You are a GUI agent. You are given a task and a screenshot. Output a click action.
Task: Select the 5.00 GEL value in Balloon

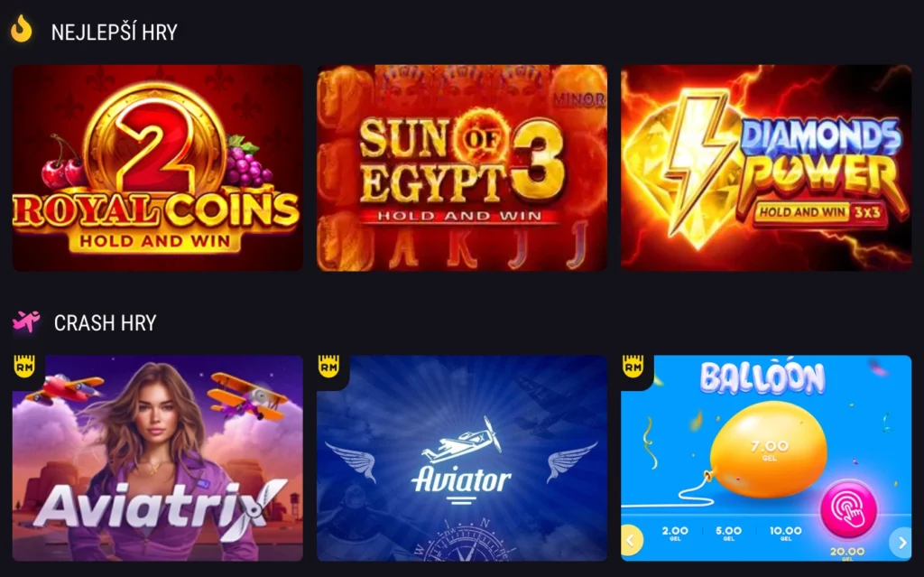click(728, 534)
